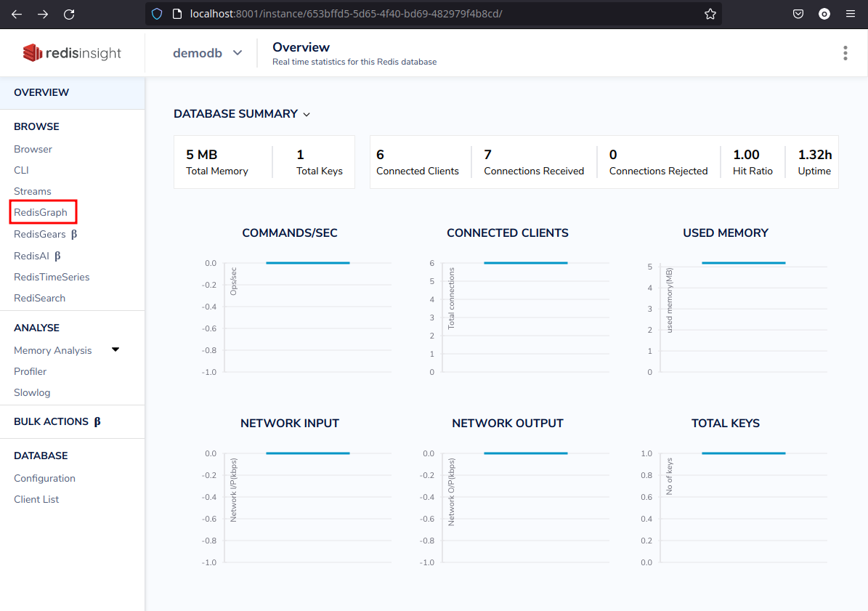868x611 pixels.
Task: Click the Network Output blue data line
Action: [x=525, y=453]
